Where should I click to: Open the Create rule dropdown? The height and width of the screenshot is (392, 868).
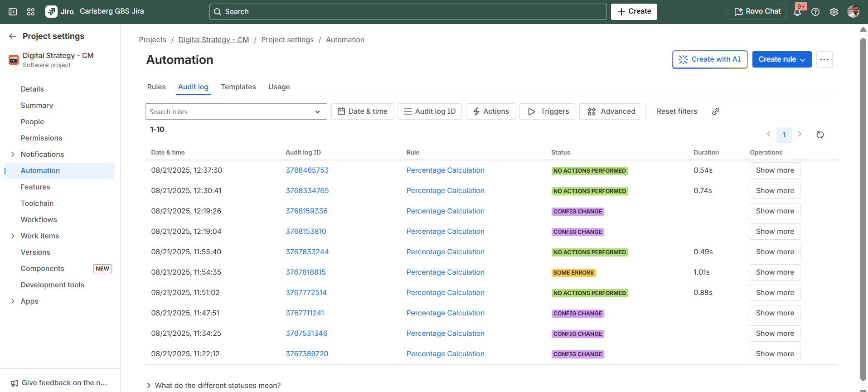(x=781, y=59)
